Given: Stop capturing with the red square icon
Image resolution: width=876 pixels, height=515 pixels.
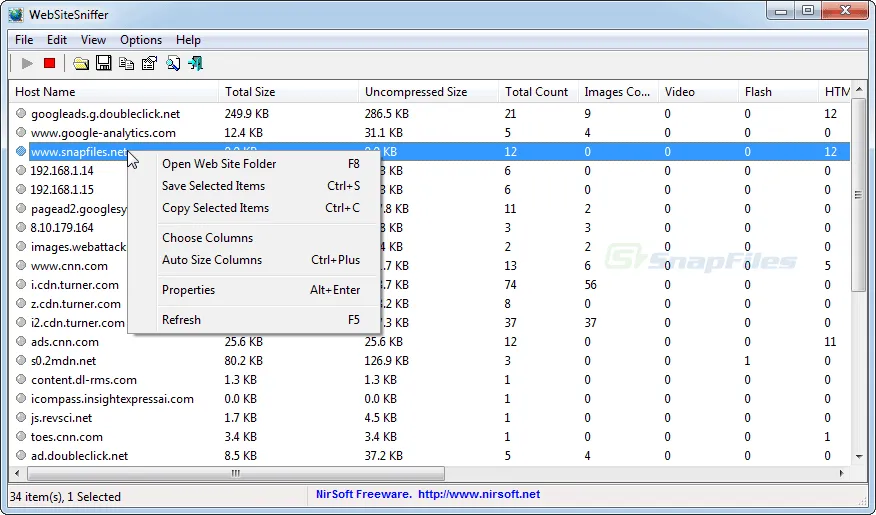Looking at the screenshot, I should pos(49,63).
